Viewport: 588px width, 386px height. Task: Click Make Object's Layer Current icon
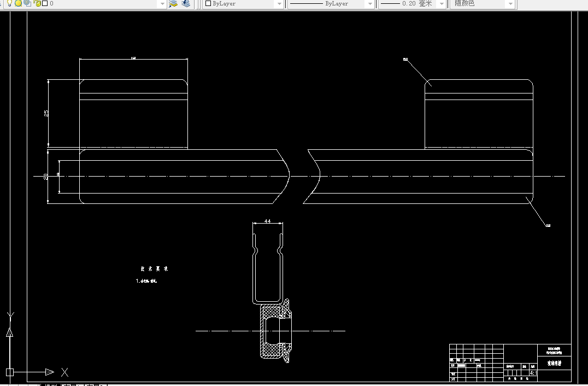click(173, 4)
